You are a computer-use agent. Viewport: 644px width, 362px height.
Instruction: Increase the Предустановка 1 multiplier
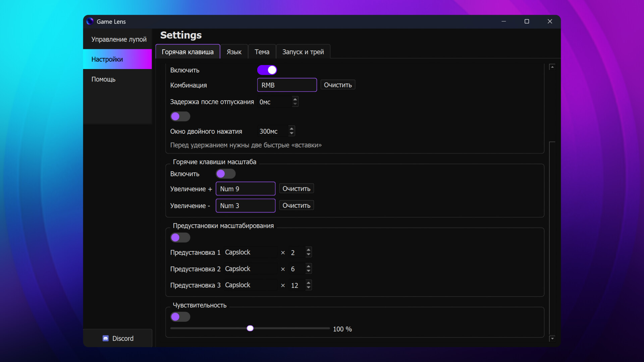(x=309, y=250)
